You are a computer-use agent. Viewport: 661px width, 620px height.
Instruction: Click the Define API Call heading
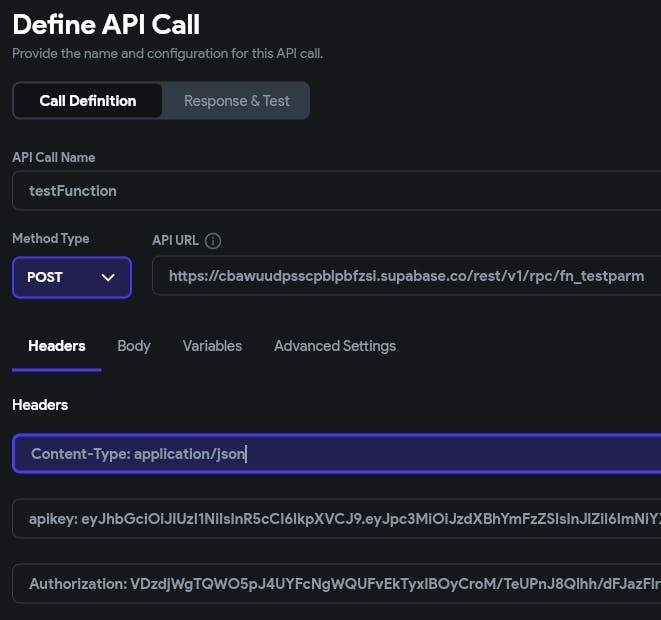coord(106,25)
